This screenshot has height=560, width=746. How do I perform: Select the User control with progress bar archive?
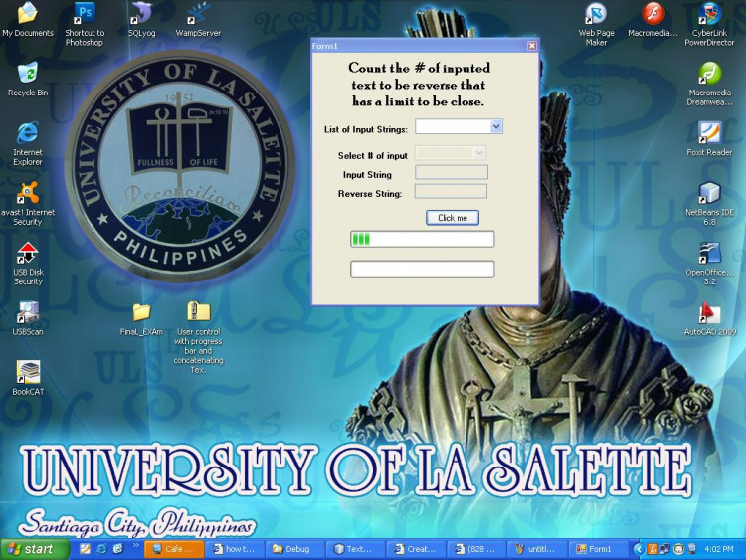198,337
